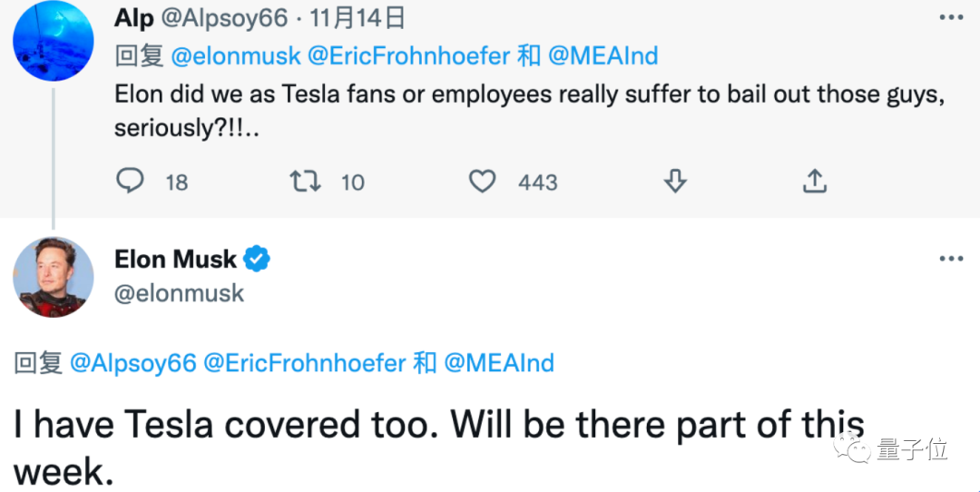Open Elon Musk's profile picture
Screen dimensions: 980x492
pyautogui.click(x=54, y=278)
